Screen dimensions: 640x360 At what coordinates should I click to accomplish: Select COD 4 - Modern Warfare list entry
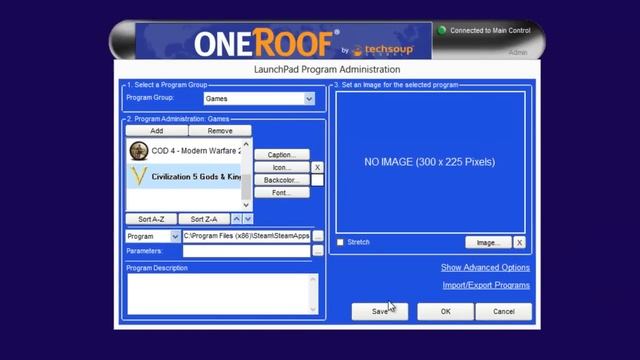(x=184, y=151)
